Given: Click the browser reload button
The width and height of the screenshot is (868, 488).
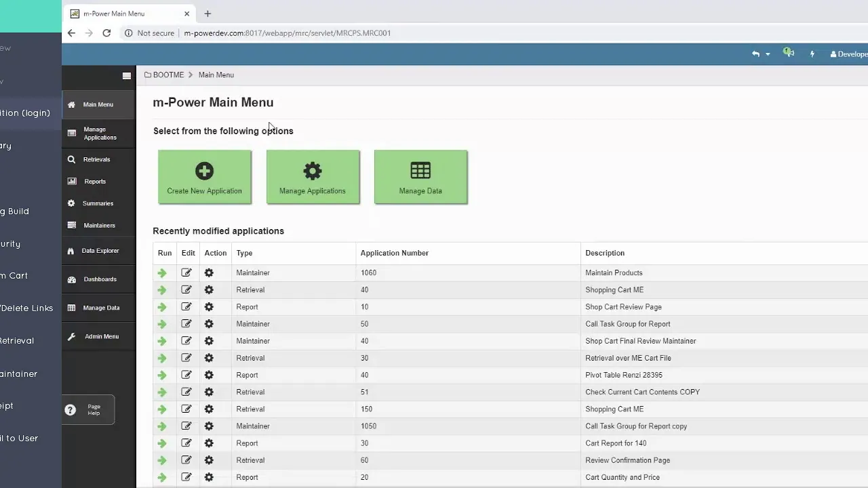Looking at the screenshot, I should [x=106, y=33].
